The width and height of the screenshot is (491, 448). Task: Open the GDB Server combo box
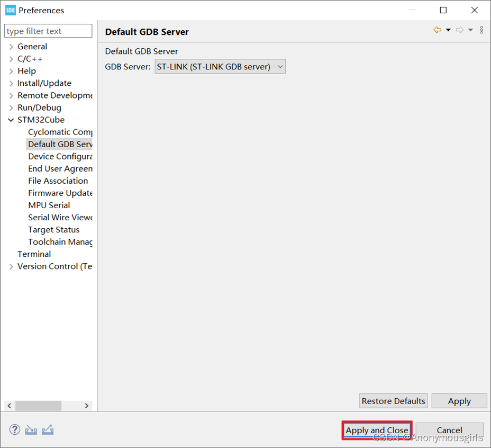pyautogui.click(x=220, y=67)
